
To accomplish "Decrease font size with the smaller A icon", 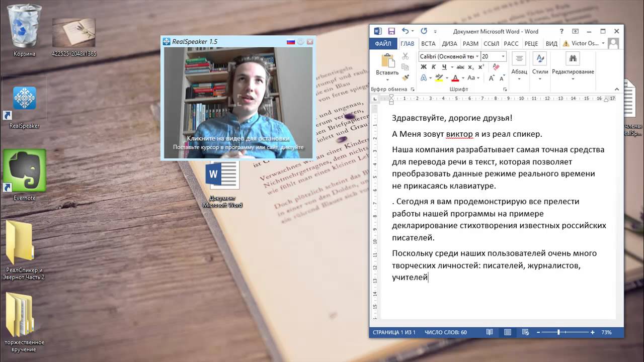I will pos(502,78).
